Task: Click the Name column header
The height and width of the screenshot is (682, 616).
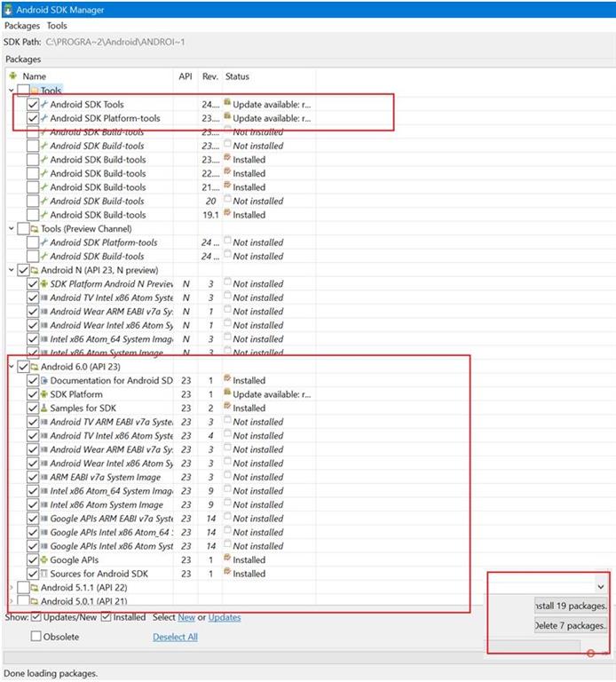Action: (35, 76)
